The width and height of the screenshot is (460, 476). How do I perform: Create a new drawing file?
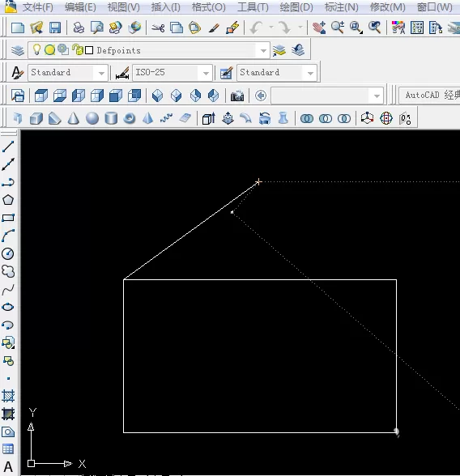tap(18, 28)
